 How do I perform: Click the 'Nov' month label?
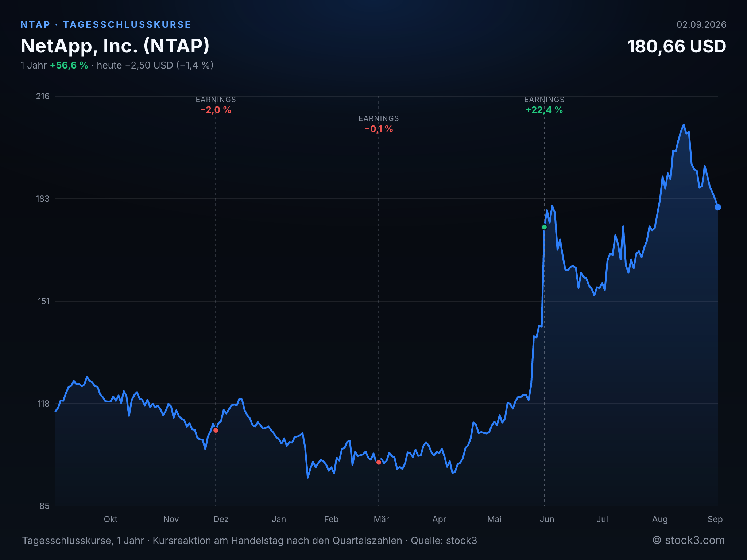click(x=171, y=519)
